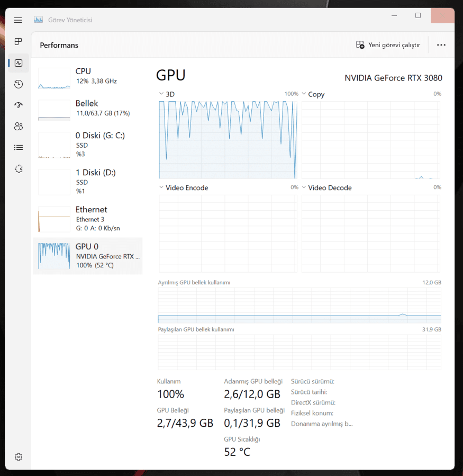Expand the Video Encode engine dropdown
This screenshot has width=463, height=476.
pos(161,188)
